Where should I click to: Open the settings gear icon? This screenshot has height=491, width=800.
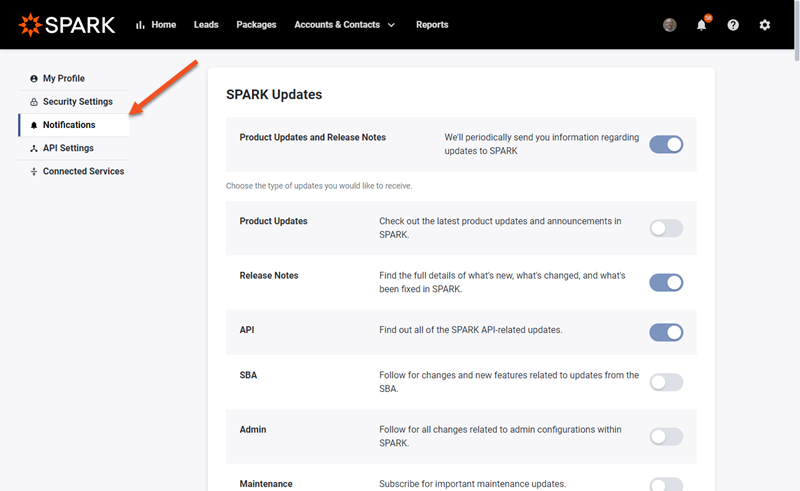[764, 25]
